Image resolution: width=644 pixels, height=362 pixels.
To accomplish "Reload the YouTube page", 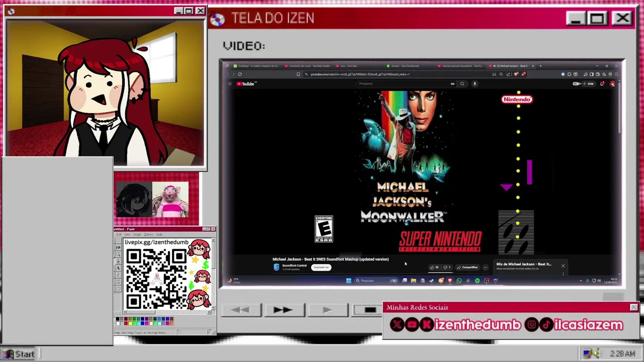I will [x=240, y=74].
